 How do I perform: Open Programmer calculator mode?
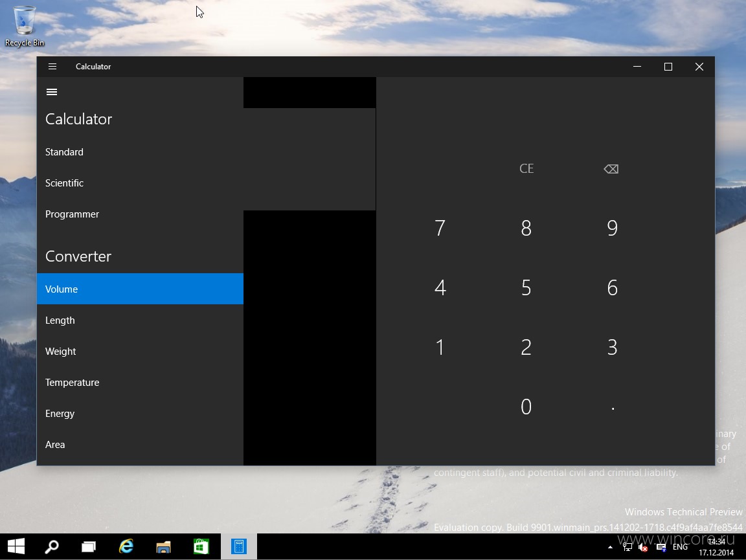(140, 214)
